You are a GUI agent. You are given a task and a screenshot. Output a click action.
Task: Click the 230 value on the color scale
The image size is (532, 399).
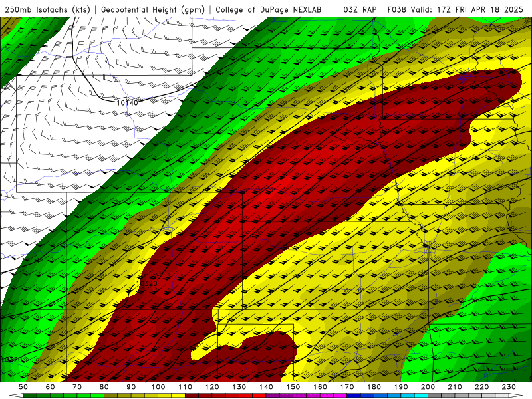[509, 387]
